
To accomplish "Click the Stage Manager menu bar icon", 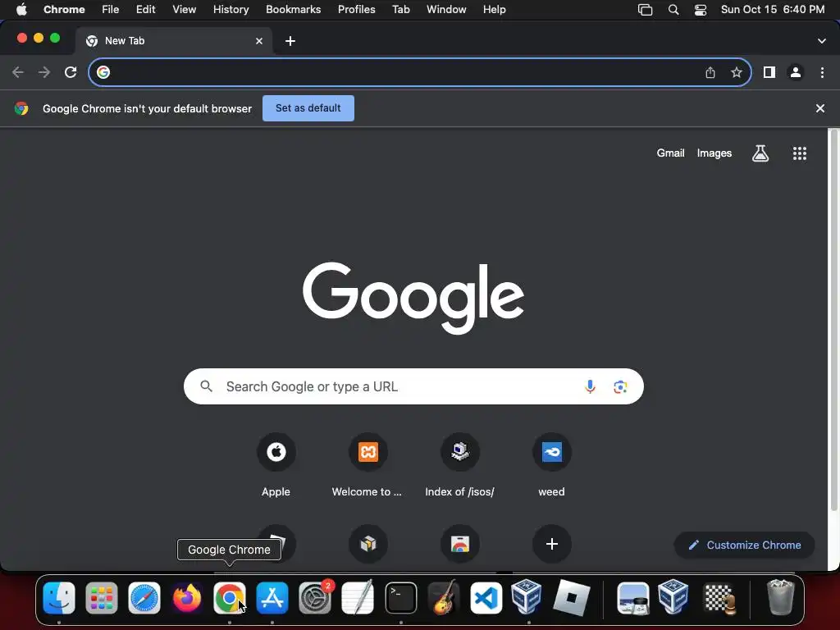I will (645, 10).
